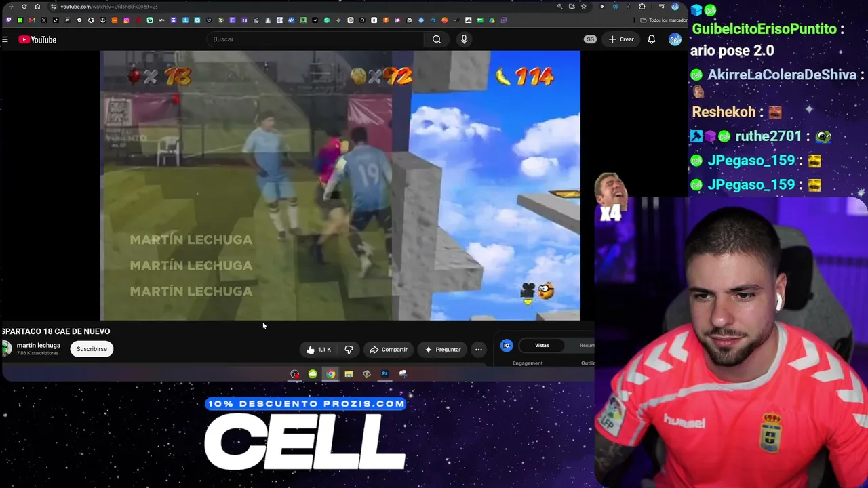
Task: Open the Gmail bookmark in bookmarks bar
Action: pyautogui.click(x=32, y=20)
